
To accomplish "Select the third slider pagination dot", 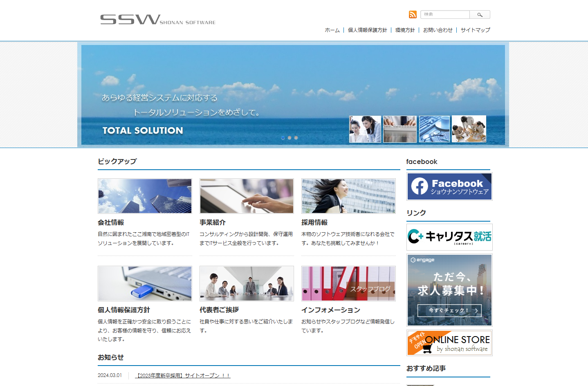I will [296, 138].
